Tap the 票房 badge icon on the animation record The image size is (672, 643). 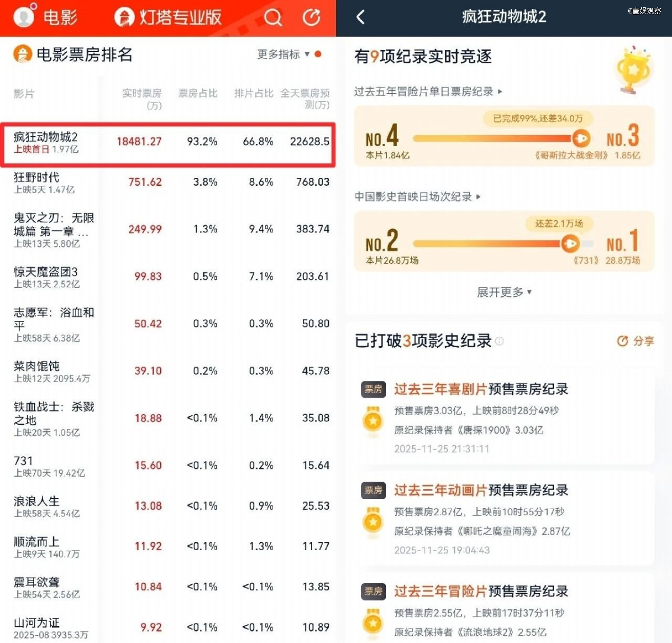click(x=374, y=490)
